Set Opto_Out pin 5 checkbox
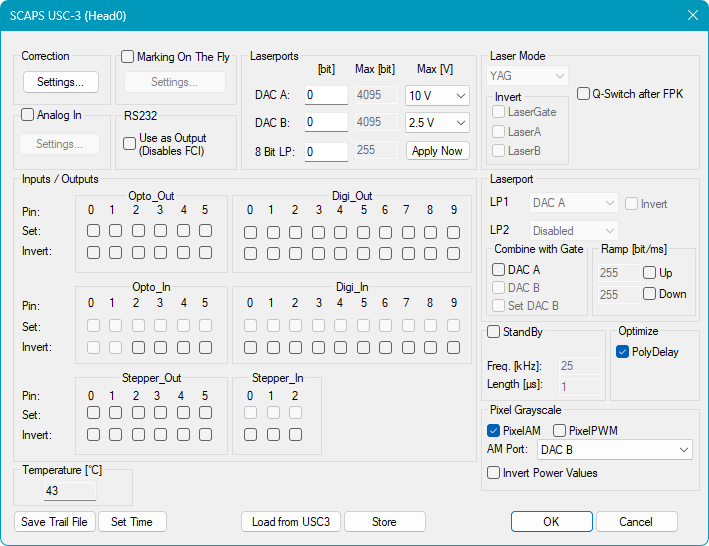The image size is (709, 546). tap(205, 231)
